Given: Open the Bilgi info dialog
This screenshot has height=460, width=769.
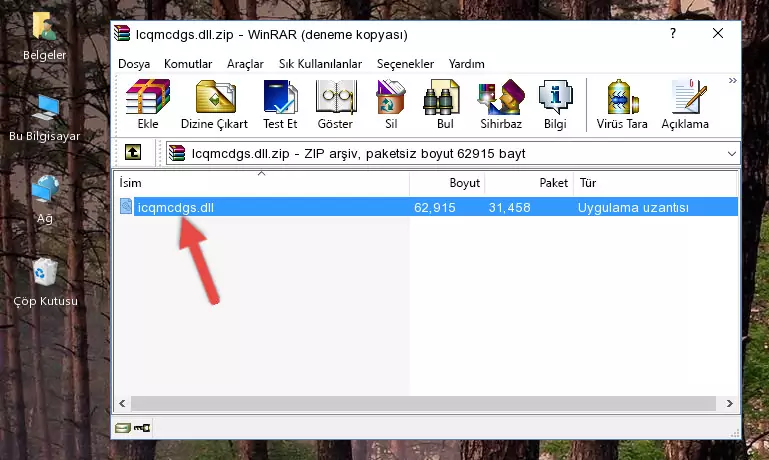Looking at the screenshot, I should click(x=555, y=104).
